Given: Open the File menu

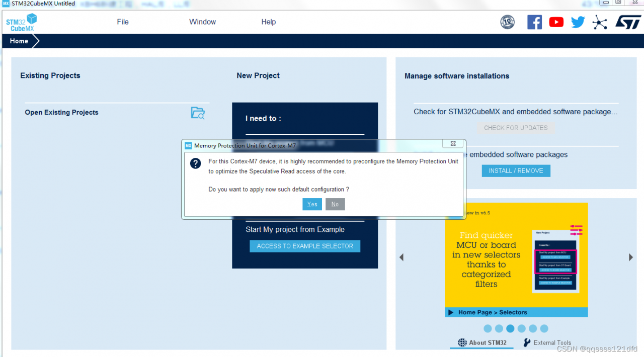Looking at the screenshot, I should click(x=123, y=22).
